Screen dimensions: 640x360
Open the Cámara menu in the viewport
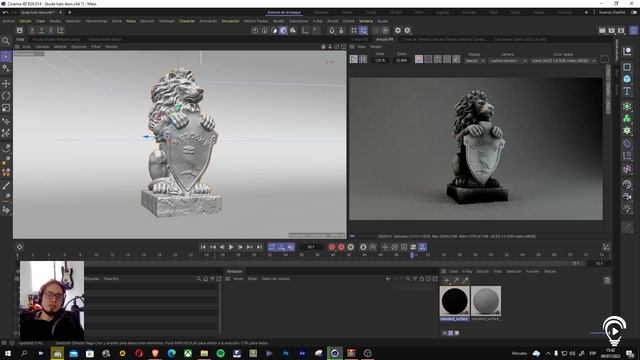42,47
